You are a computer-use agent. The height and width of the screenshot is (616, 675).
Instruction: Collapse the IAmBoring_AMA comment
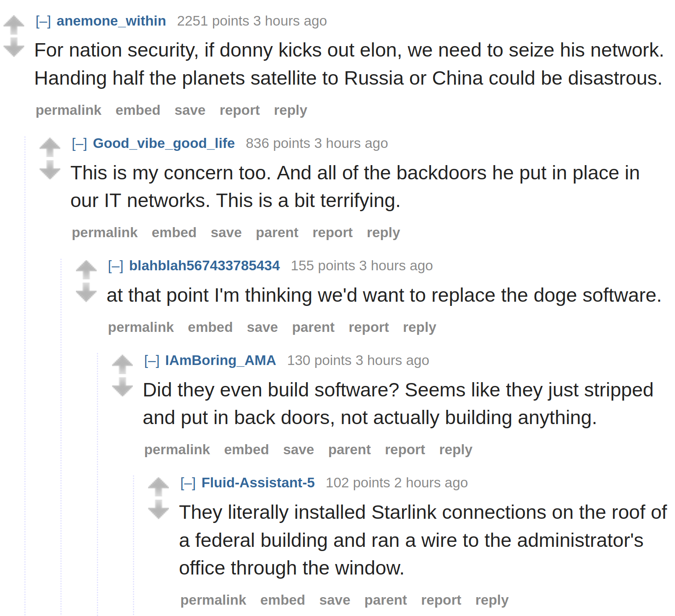pos(152,360)
